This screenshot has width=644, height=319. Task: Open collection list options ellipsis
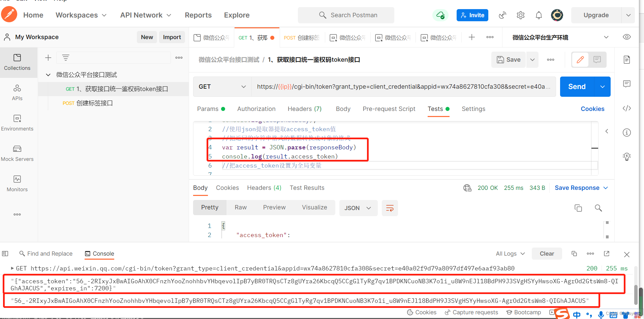179,58
